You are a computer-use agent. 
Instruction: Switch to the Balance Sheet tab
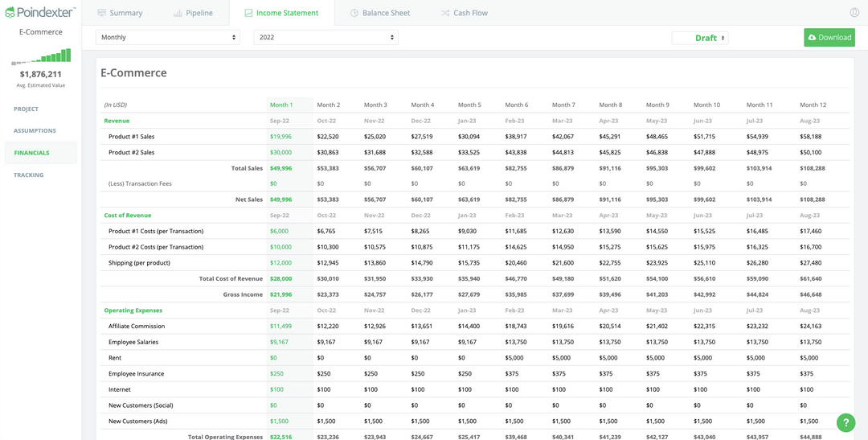380,13
